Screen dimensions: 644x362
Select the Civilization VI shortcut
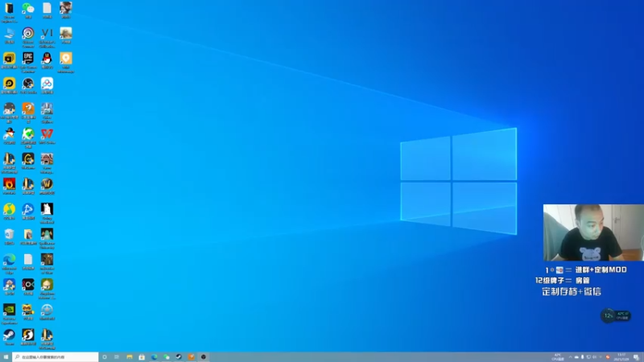pos(47,38)
